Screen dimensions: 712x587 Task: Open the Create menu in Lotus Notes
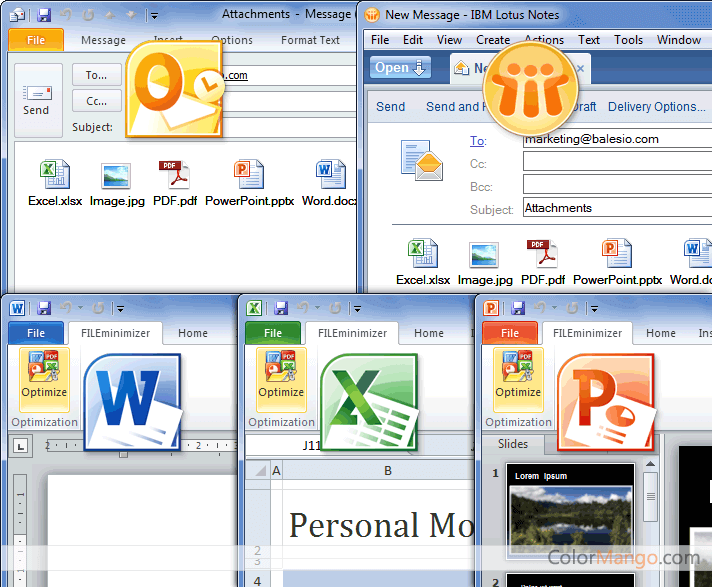click(x=493, y=40)
